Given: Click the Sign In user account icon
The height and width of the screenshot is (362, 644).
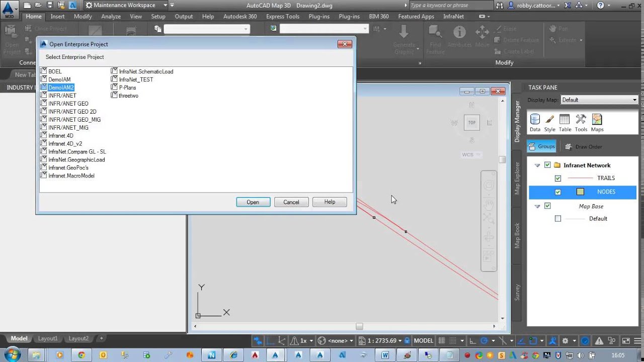Looking at the screenshot, I should pyautogui.click(x=512, y=5).
